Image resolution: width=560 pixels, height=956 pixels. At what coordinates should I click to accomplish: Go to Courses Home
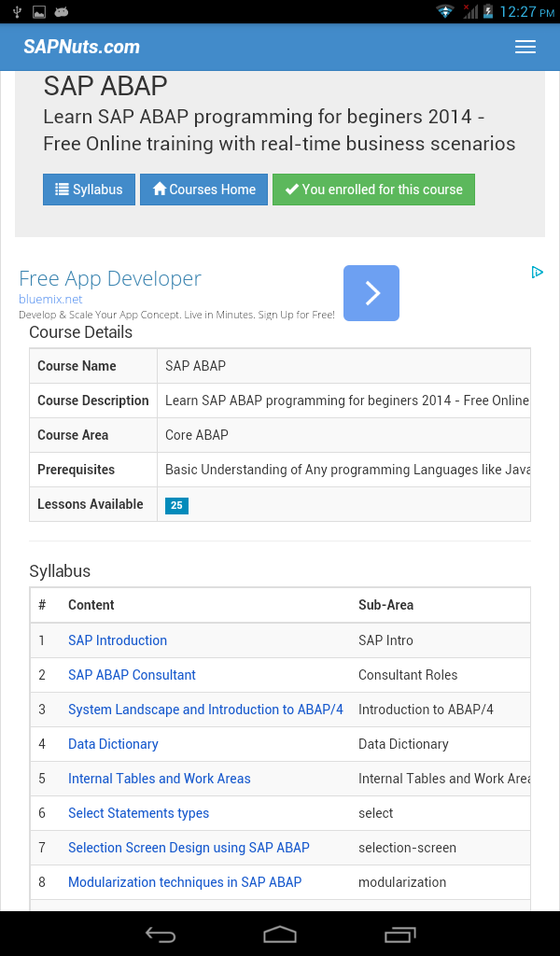(203, 190)
